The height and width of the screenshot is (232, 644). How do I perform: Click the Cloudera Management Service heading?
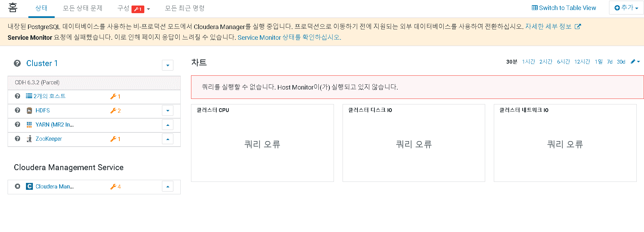pos(69,167)
